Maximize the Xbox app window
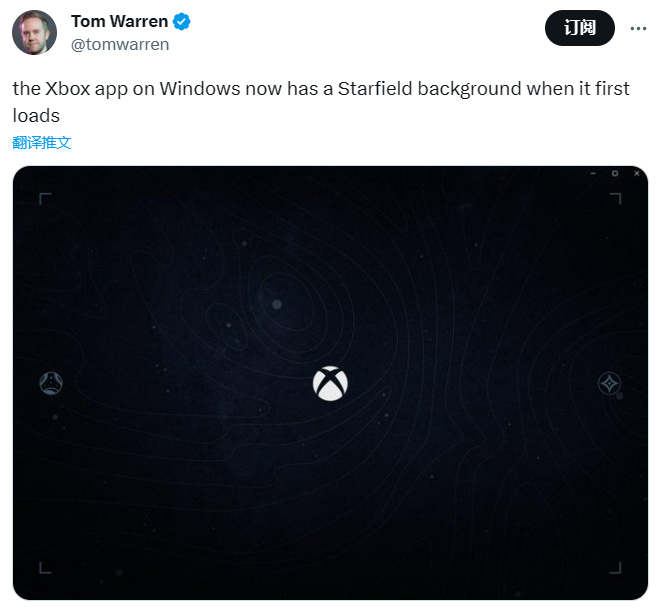The image size is (664, 616). [615, 173]
